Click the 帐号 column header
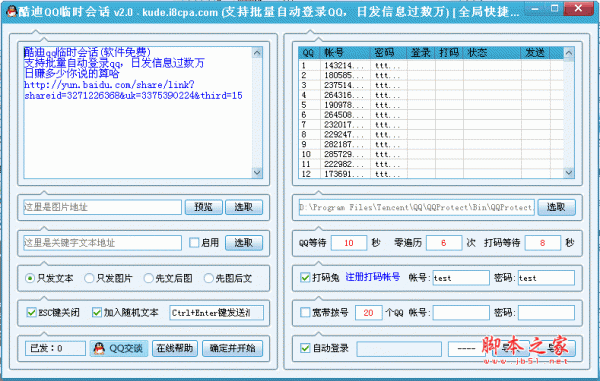The width and height of the screenshot is (600, 381). click(x=345, y=53)
